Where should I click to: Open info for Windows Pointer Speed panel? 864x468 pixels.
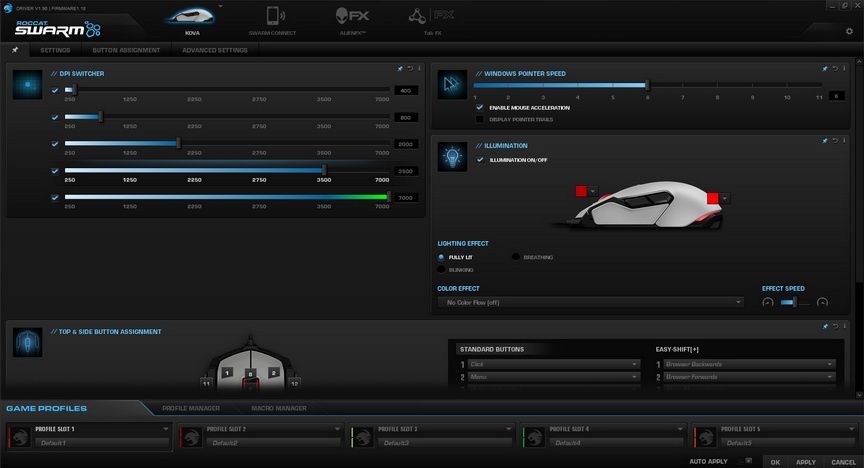pos(844,68)
